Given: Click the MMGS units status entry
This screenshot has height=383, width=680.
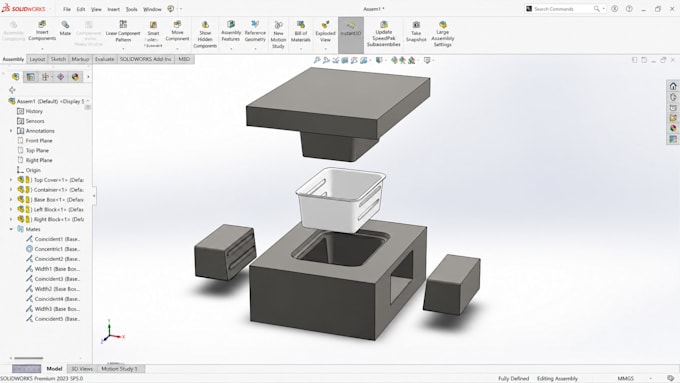Looking at the screenshot, I should [625, 379].
